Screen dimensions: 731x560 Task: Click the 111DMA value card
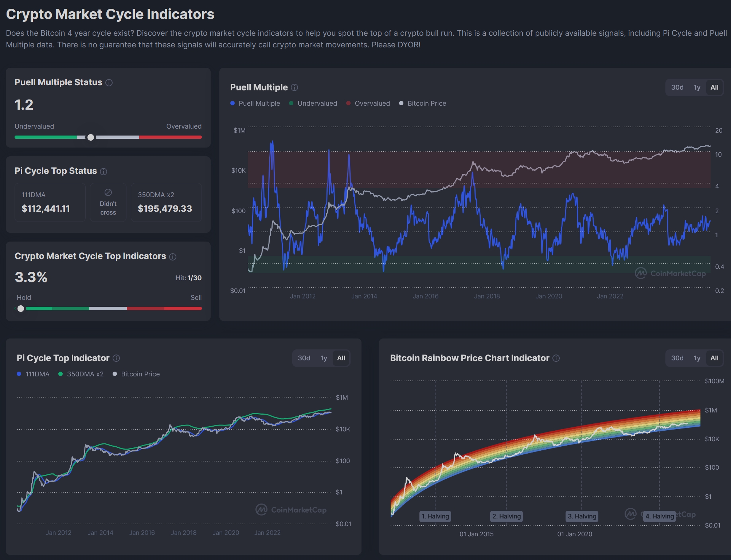coord(50,202)
